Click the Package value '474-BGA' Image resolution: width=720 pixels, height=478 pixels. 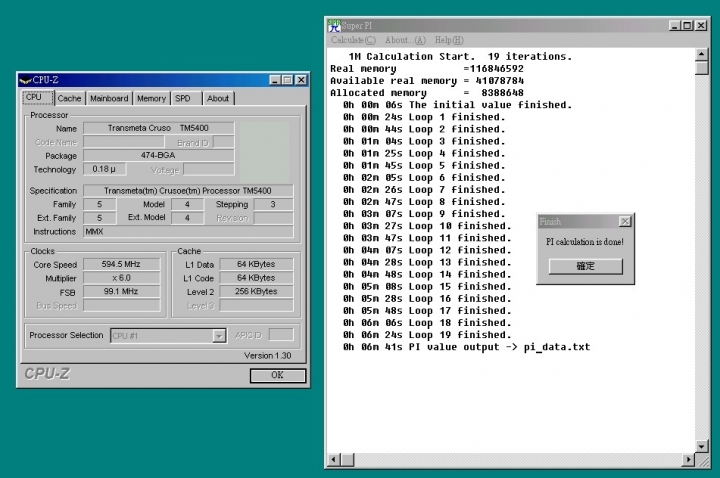[x=158, y=155]
